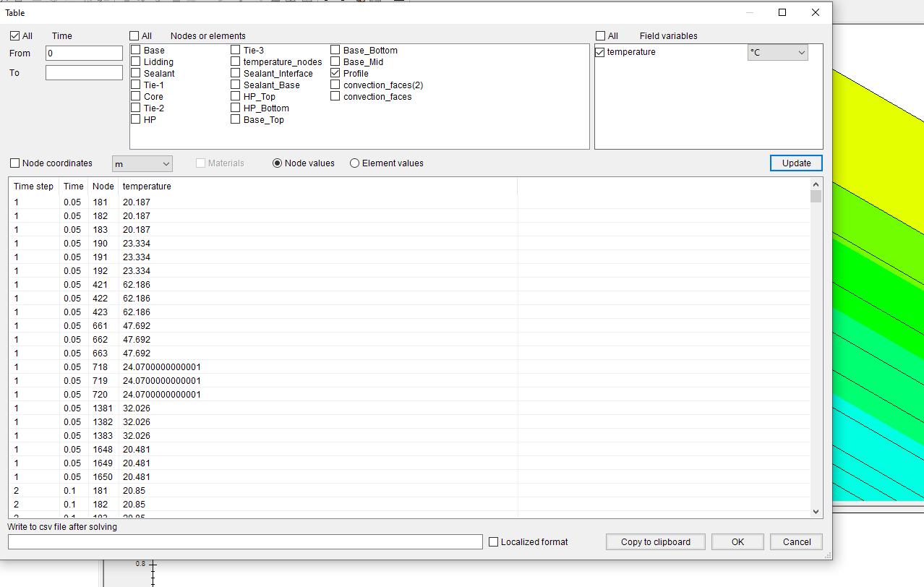Open the coordinate unit dropdown showing m
The height and width of the screenshot is (587, 924).
[142, 164]
